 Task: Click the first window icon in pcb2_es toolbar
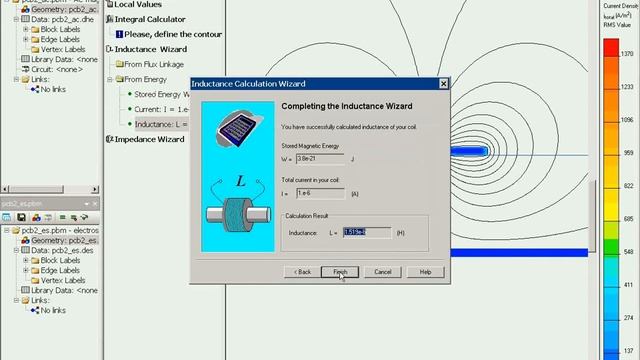click(7, 218)
